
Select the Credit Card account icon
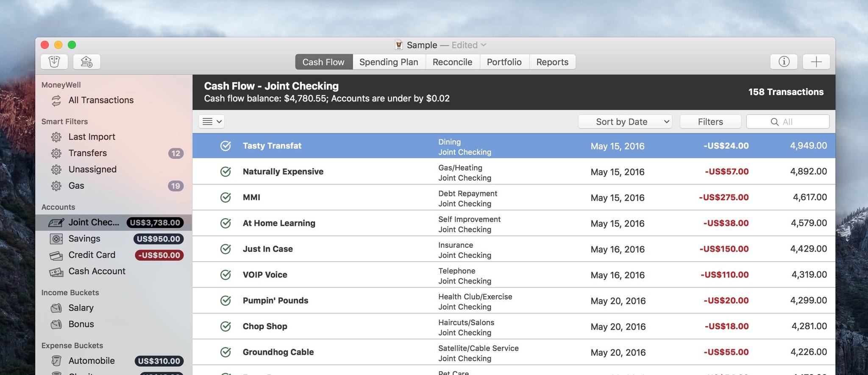coord(56,255)
